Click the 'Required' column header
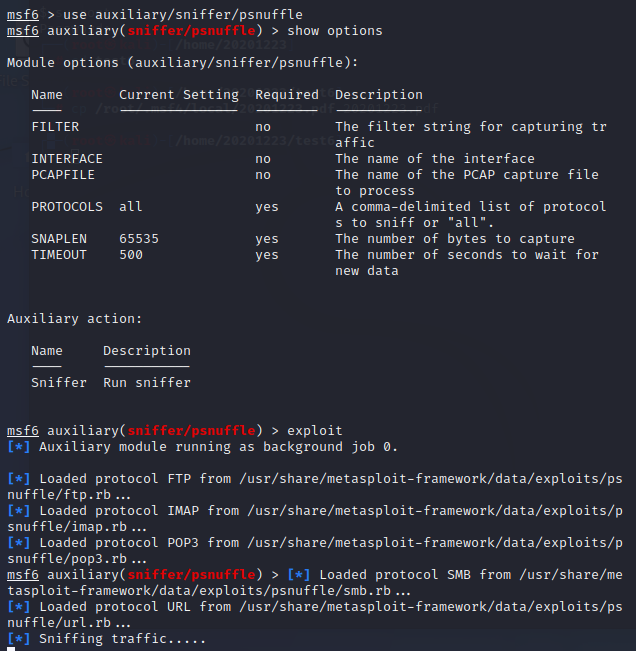The height and width of the screenshot is (651, 636). tap(287, 95)
